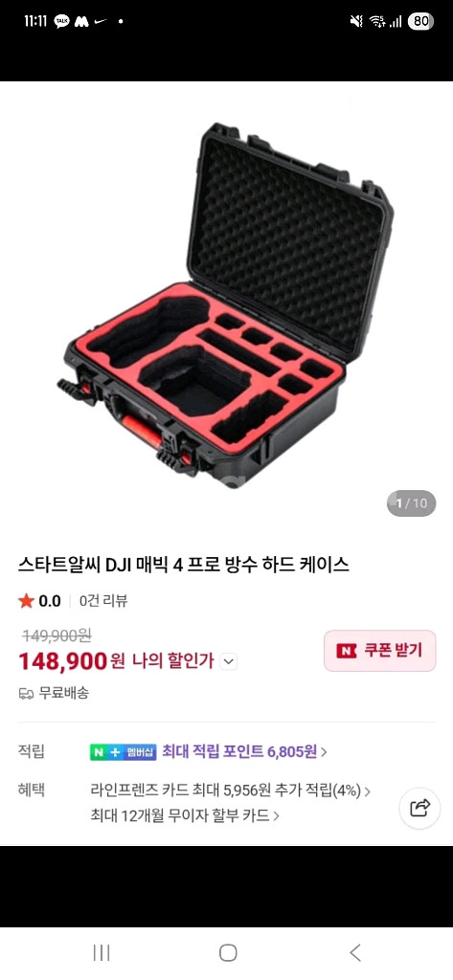Tap the 1/10 image counter
This screenshot has height=980, width=453.
[411, 502]
